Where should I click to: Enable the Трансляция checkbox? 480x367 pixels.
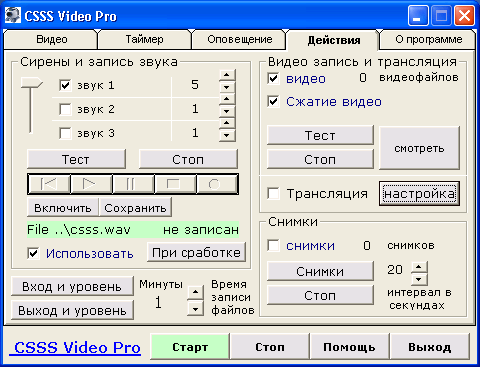[273, 193]
